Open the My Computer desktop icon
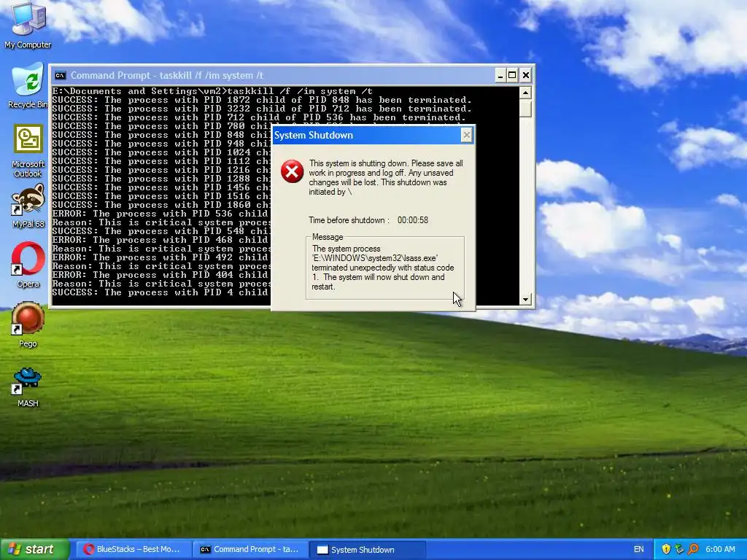The image size is (747, 560). pyautogui.click(x=28, y=25)
